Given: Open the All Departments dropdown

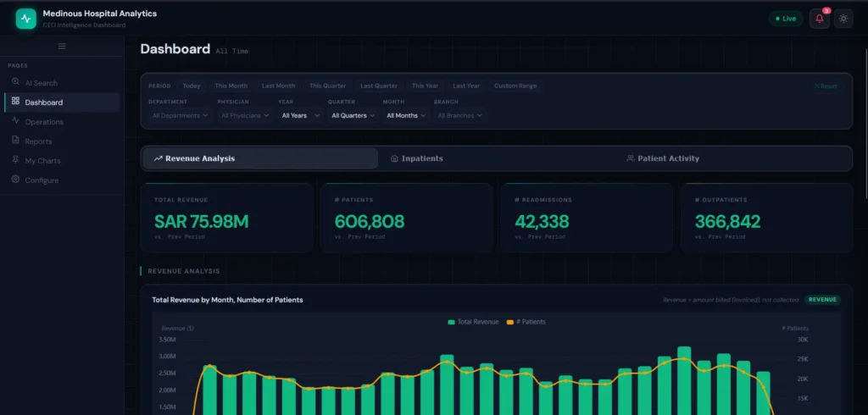Looking at the screenshot, I should point(180,116).
